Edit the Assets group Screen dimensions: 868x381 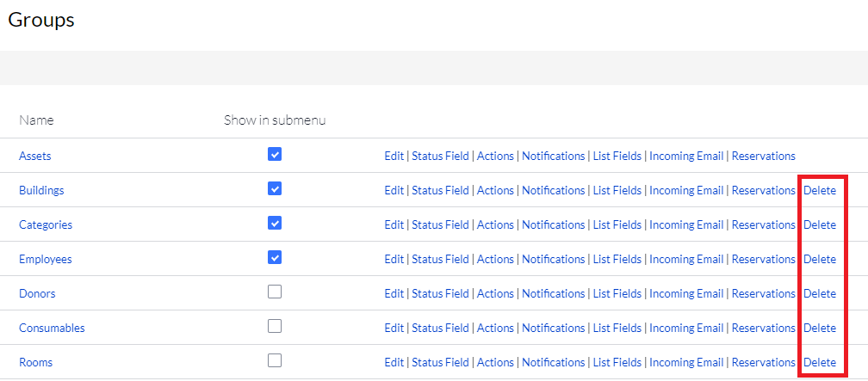(394, 156)
